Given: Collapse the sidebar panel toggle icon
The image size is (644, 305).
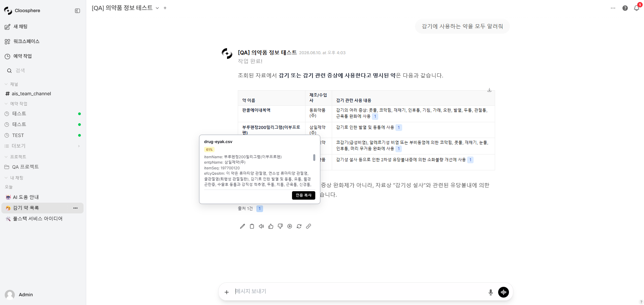Looking at the screenshot, I should coord(77,11).
